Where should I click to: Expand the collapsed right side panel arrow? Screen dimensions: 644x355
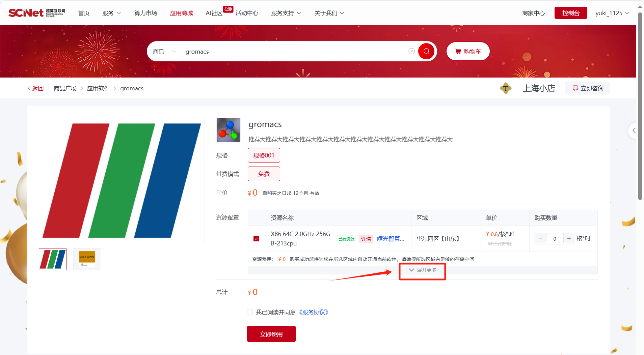click(634, 130)
